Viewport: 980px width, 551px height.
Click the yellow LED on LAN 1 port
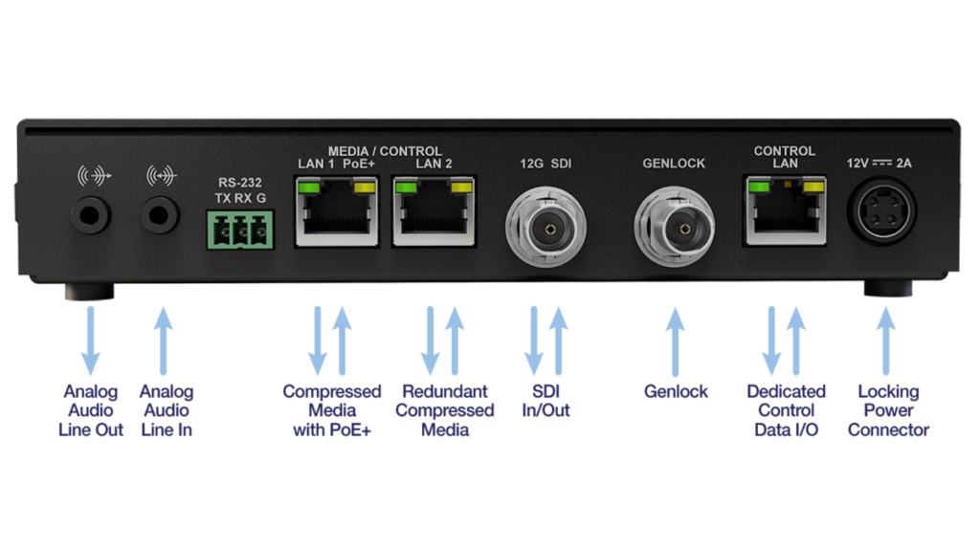pos(364,187)
